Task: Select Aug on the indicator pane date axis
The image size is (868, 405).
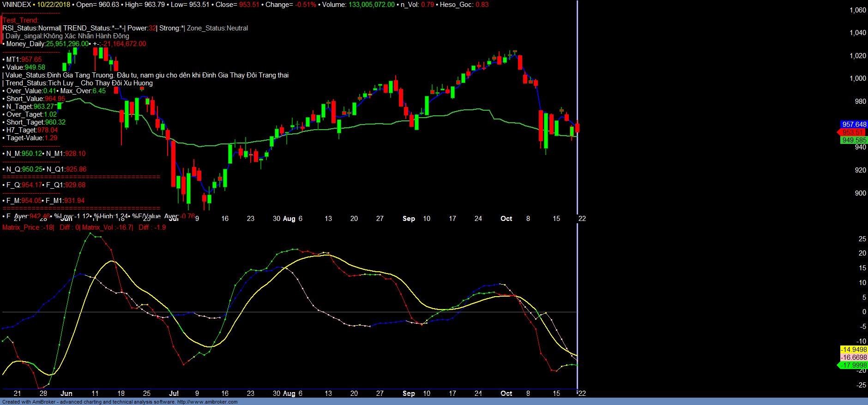Action: click(x=289, y=393)
